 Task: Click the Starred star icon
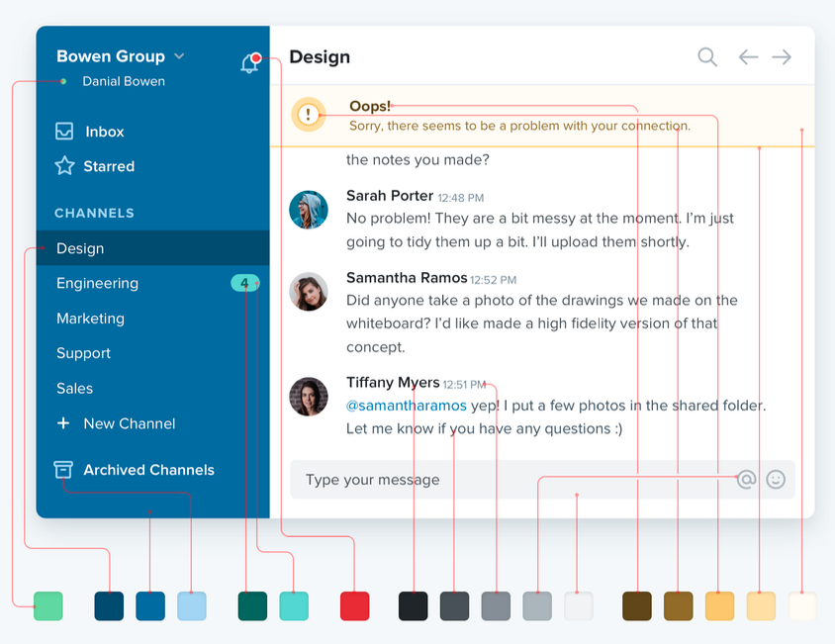point(65,166)
